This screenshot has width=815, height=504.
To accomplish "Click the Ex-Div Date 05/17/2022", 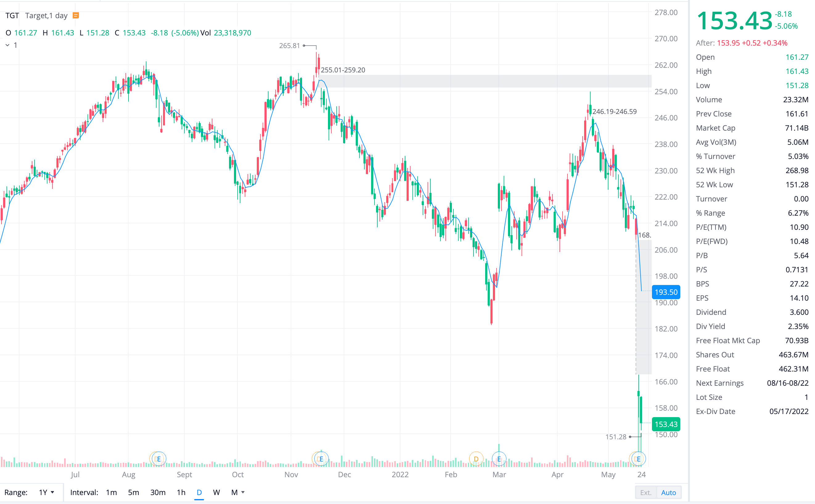I will (x=789, y=411).
